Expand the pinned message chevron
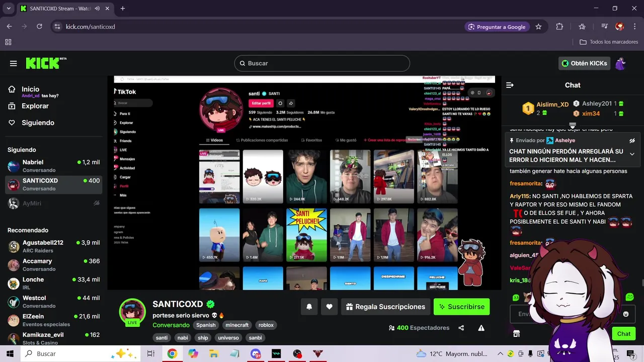Viewport: 644px width, 362px height. [x=632, y=154]
